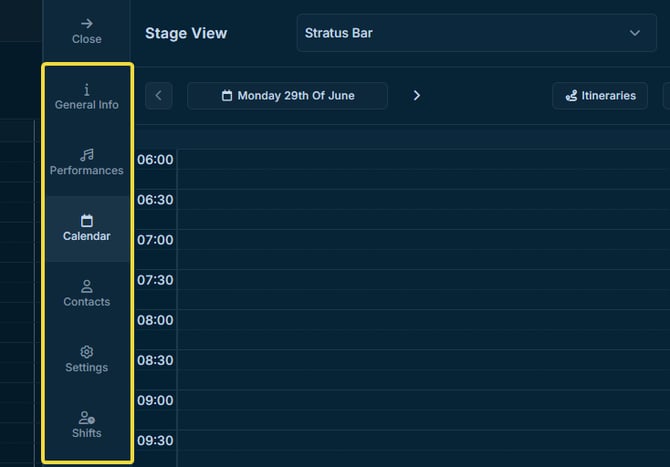The height and width of the screenshot is (467, 670).
Task: Click the Itineraries route icon
Action: click(572, 96)
